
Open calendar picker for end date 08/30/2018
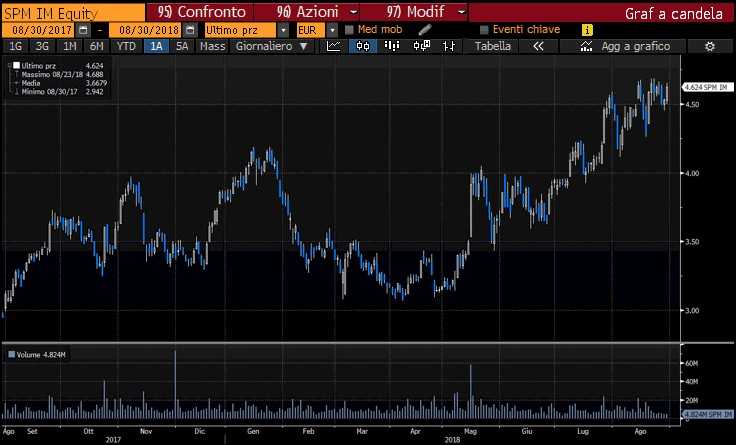click(188, 30)
